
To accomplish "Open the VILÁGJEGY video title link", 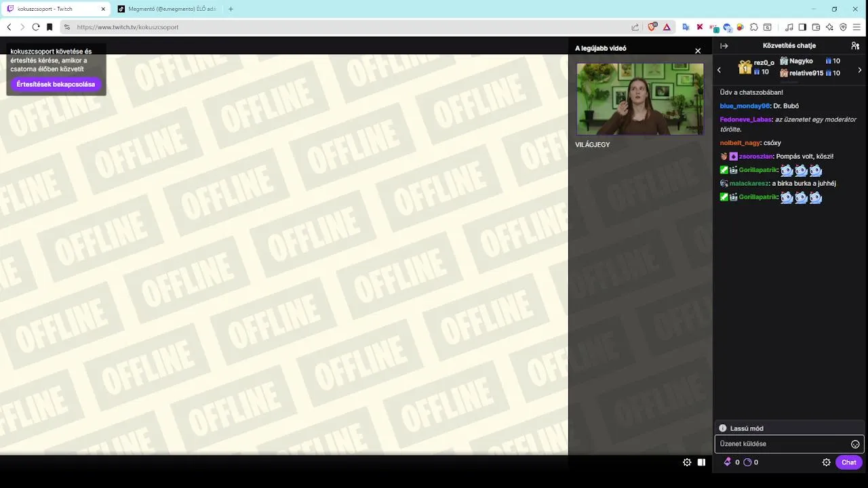I will (592, 144).
